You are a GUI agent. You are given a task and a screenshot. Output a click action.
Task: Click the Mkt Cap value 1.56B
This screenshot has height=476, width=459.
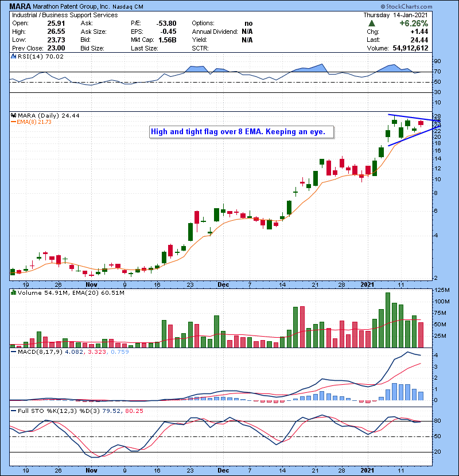(x=168, y=40)
